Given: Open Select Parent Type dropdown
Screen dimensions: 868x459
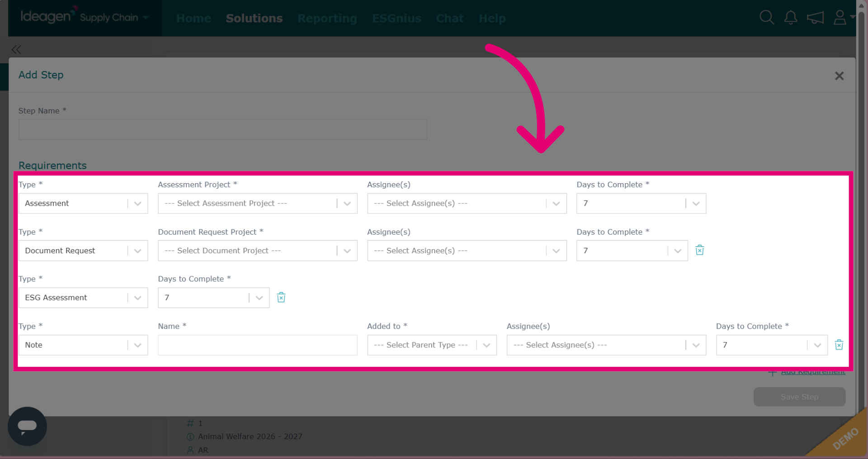Looking at the screenshot, I should (x=432, y=345).
